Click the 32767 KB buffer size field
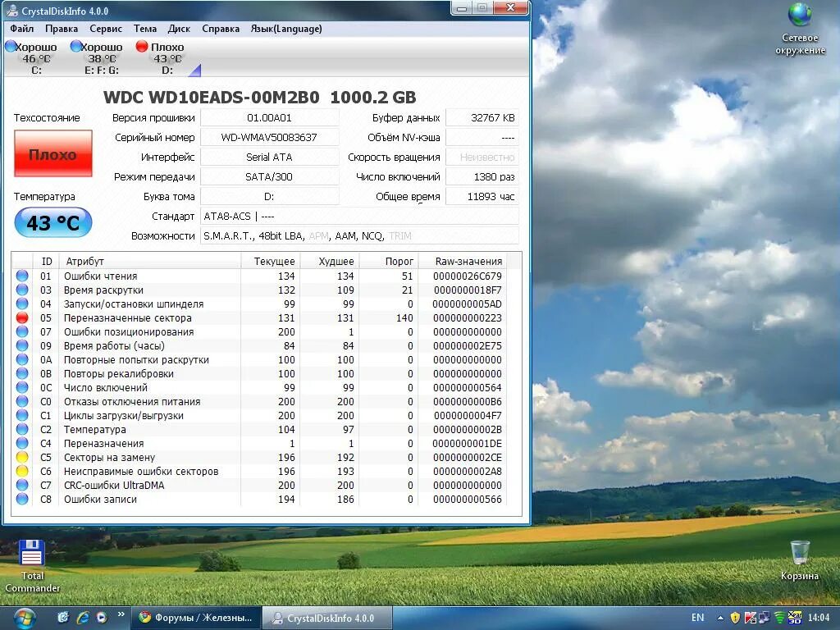This screenshot has width=840, height=630. click(x=482, y=118)
